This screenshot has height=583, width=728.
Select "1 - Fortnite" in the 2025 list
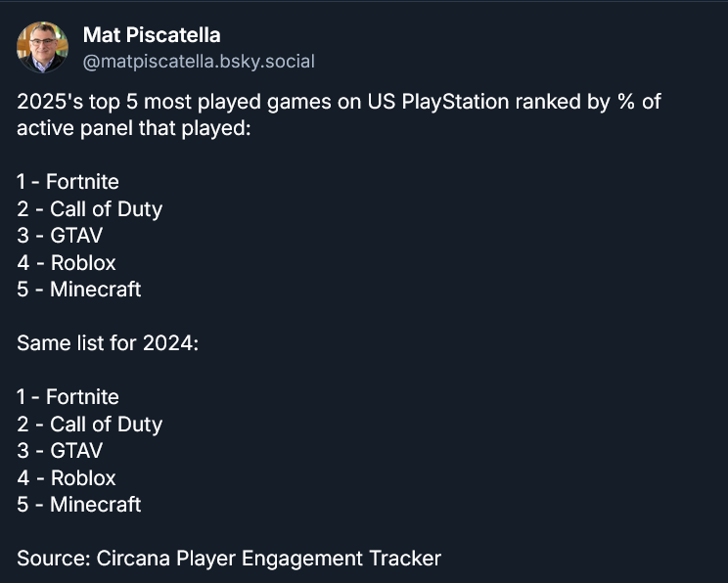click(x=68, y=182)
